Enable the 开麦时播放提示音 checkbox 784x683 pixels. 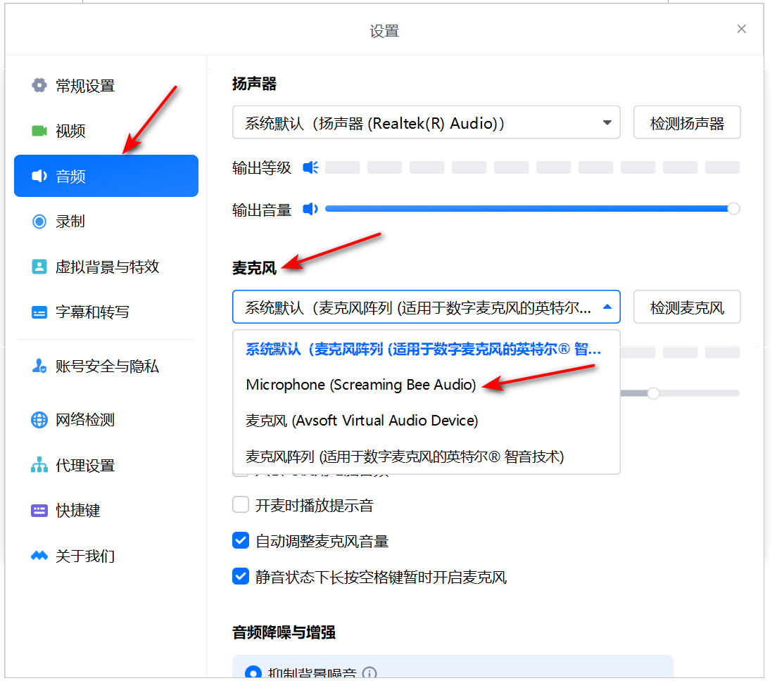[x=241, y=505]
